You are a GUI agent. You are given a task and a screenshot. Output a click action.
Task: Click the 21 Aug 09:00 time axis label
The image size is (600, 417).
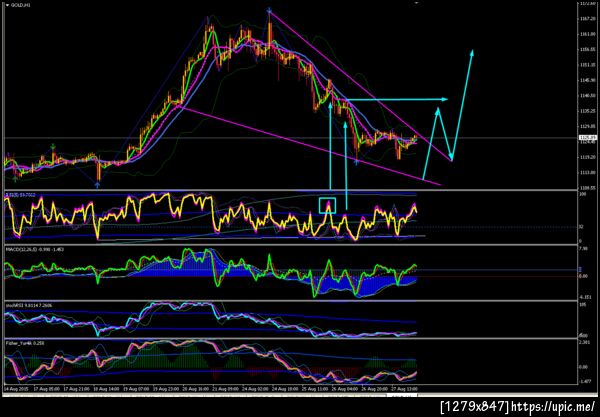tap(227, 389)
